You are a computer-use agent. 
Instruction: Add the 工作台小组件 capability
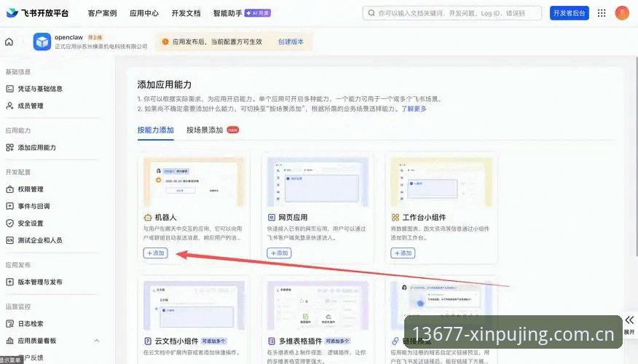click(403, 253)
